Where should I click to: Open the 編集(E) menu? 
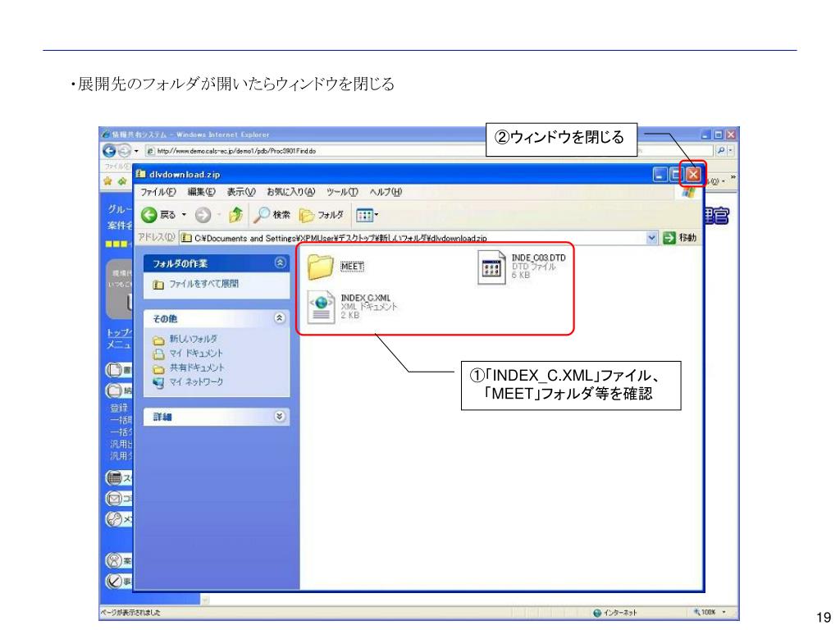point(201,192)
